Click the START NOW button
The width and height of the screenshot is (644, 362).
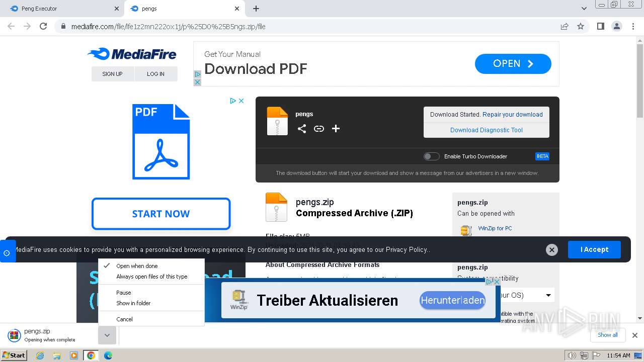point(161,214)
